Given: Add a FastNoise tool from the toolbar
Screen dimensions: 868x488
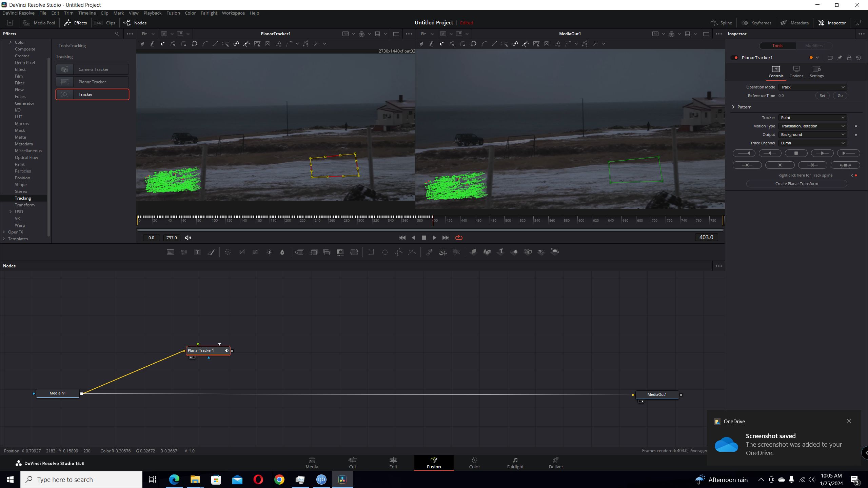Looking at the screenshot, I should tap(184, 252).
